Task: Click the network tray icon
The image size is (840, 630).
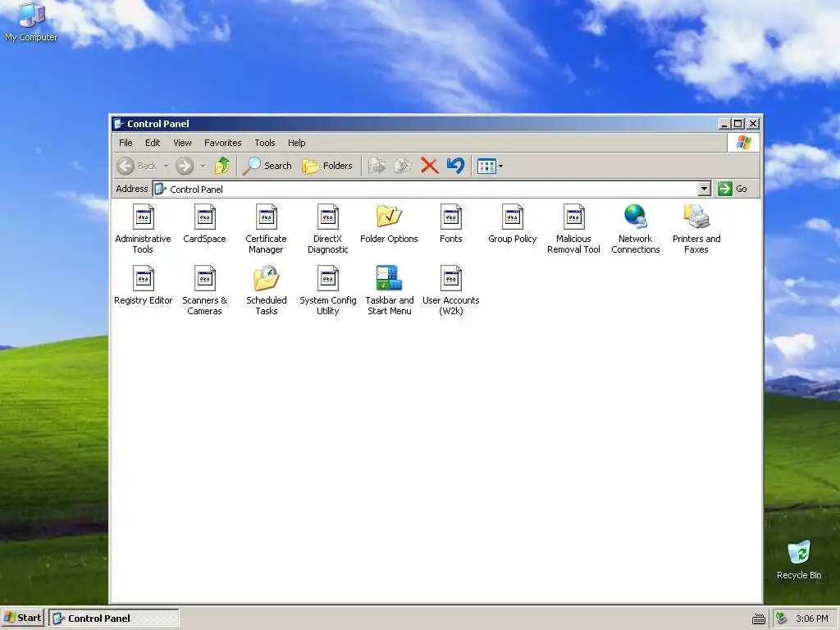Action: 782,619
